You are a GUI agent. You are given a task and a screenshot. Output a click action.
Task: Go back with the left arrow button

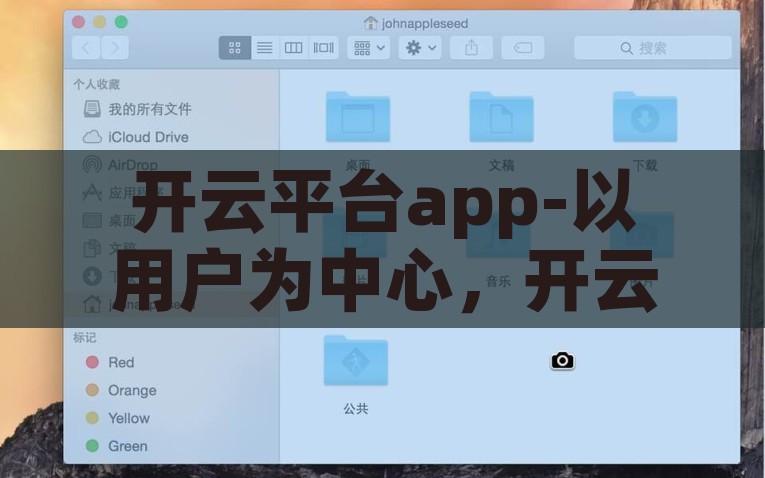(86, 48)
